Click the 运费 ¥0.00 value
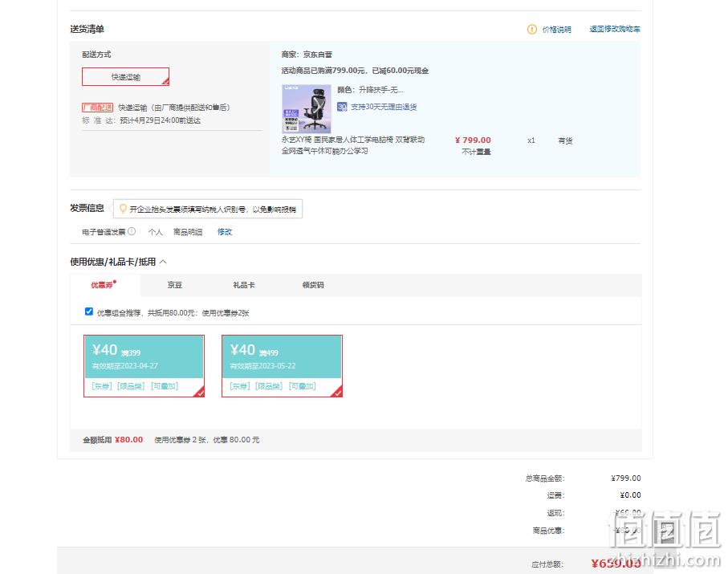This screenshot has width=728, height=574. click(x=631, y=495)
